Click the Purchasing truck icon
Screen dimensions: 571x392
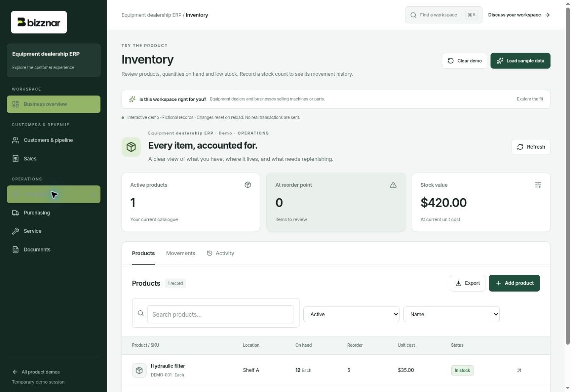16,213
